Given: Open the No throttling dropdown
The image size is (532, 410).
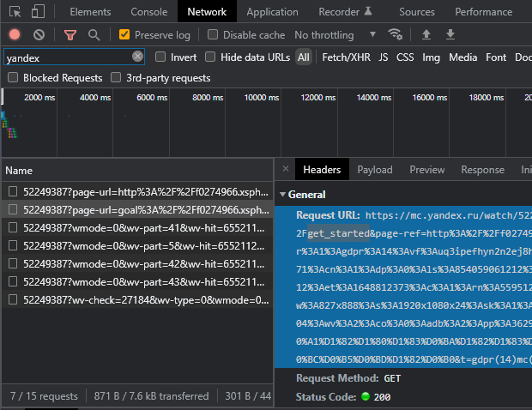Looking at the screenshot, I should [336, 34].
